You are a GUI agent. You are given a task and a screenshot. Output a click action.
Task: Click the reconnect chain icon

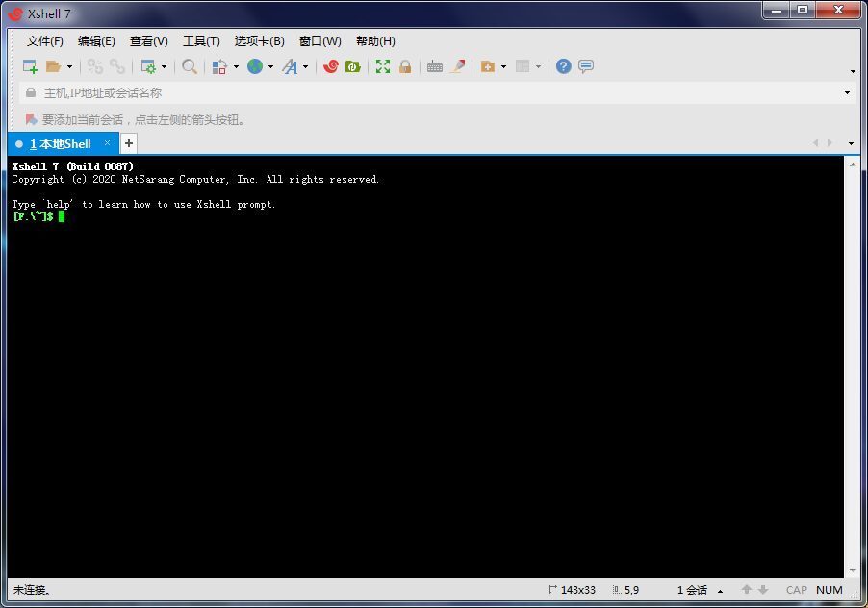[x=117, y=66]
